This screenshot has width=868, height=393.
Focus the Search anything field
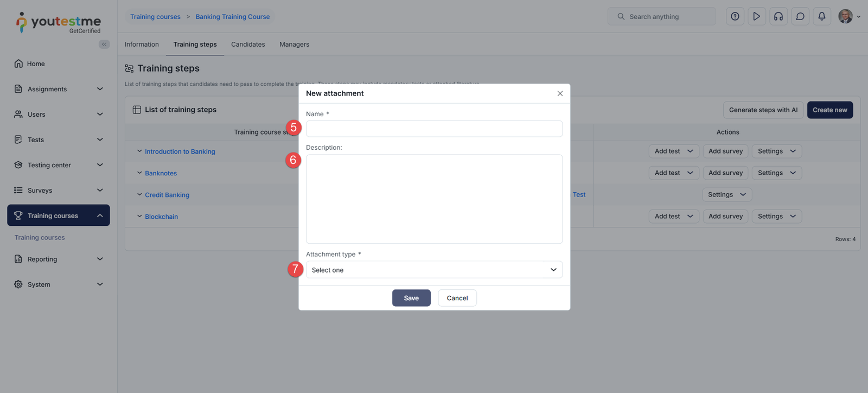click(x=662, y=16)
